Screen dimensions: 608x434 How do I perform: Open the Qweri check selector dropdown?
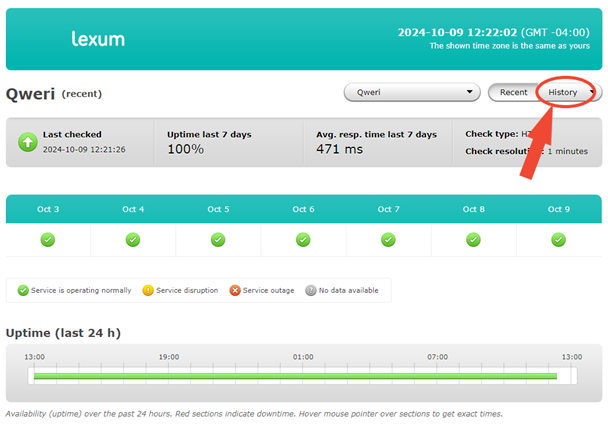pyautogui.click(x=411, y=92)
